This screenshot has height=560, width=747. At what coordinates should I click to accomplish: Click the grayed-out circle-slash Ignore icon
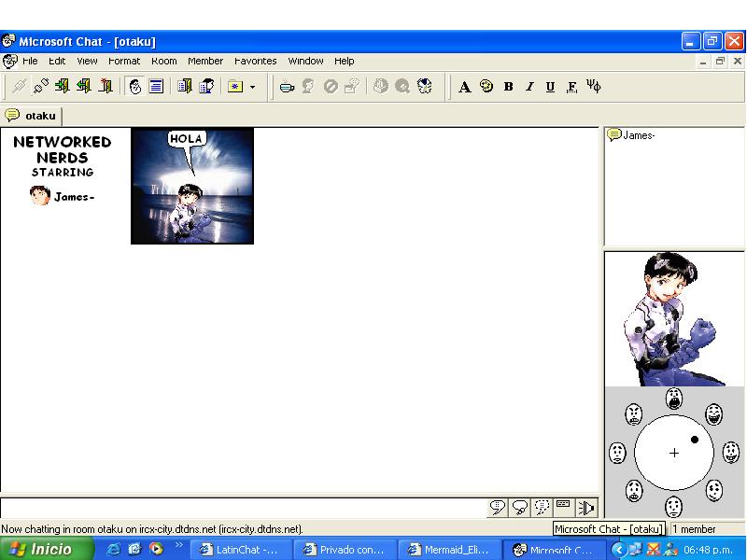coord(331,86)
